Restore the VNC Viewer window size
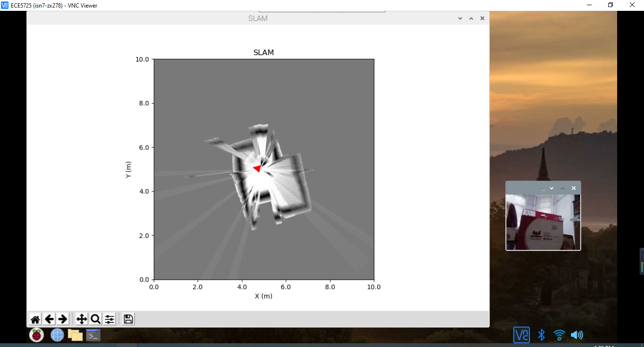The width and height of the screenshot is (644, 347). (x=611, y=5)
